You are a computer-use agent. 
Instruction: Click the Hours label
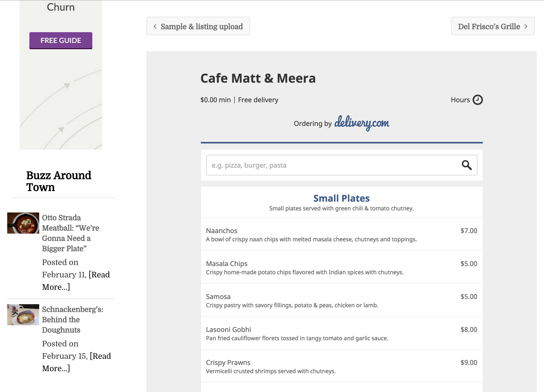(460, 100)
